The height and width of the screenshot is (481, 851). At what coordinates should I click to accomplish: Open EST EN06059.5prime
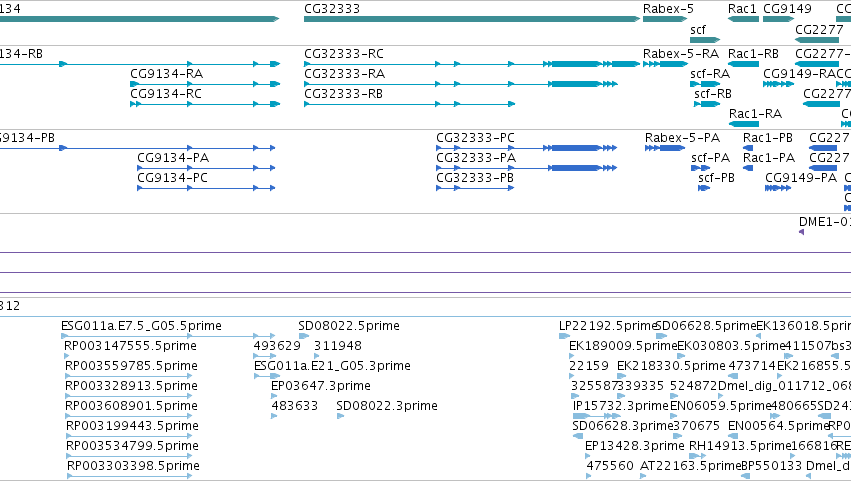(x=721, y=406)
